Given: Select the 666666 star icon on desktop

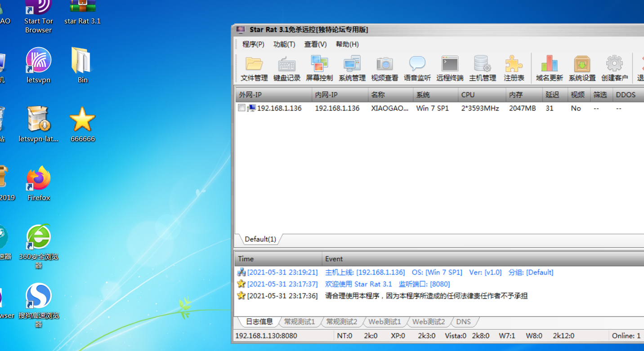Looking at the screenshot, I should coord(83,124).
